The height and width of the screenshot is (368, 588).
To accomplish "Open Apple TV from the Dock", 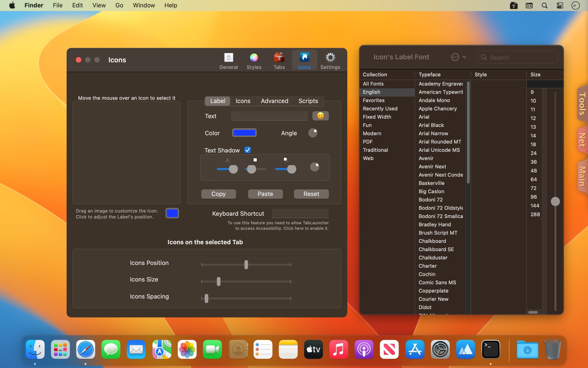I will pyautogui.click(x=314, y=349).
